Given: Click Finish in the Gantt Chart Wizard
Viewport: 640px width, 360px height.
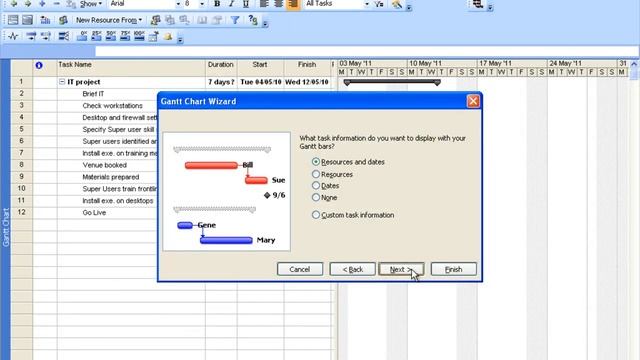Looking at the screenshot, I should pyautogui.click(x=453, y=269).
